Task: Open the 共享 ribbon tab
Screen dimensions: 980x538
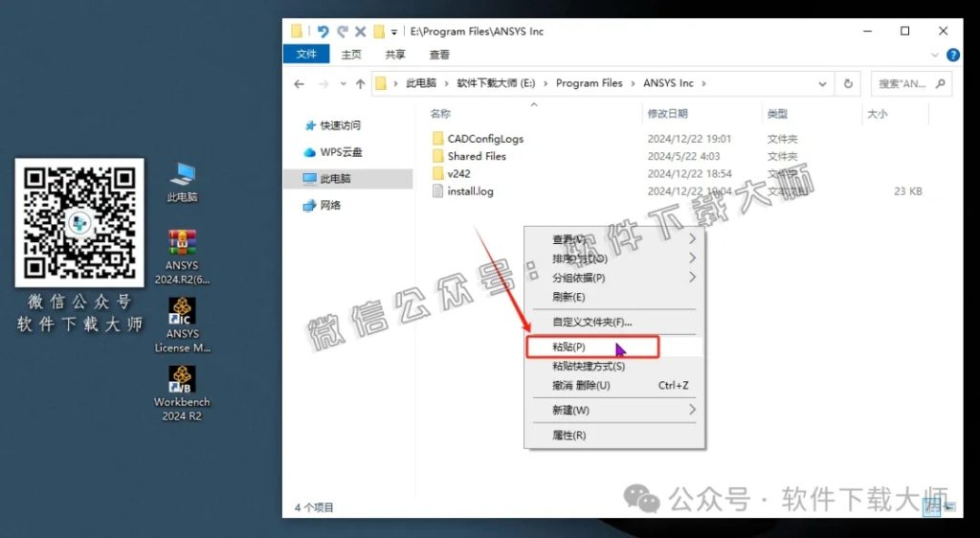Action: (x=395, y=55)
